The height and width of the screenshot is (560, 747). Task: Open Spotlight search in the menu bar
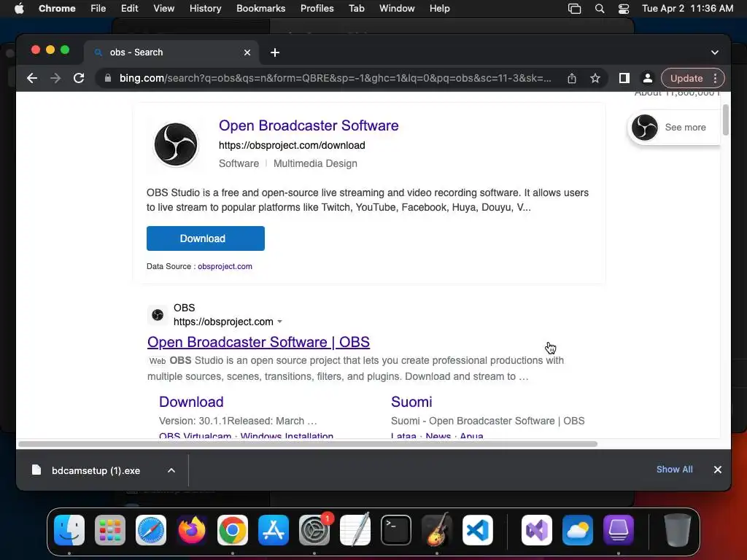(x=600, y=9)
